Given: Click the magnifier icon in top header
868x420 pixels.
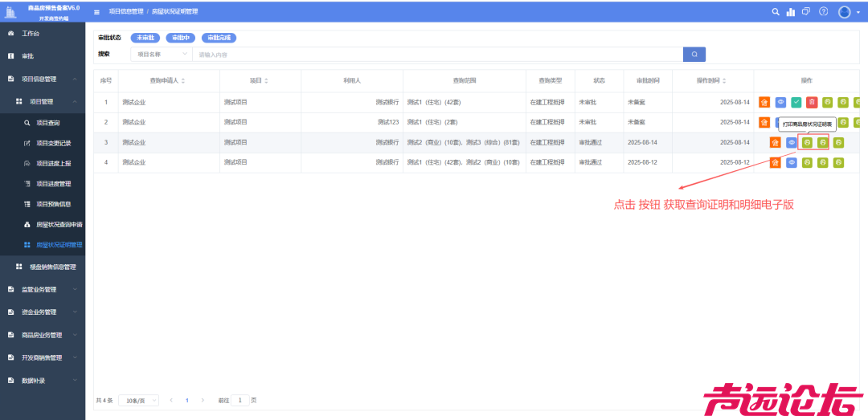Looking at the screenshot, I should pos(776,12).
